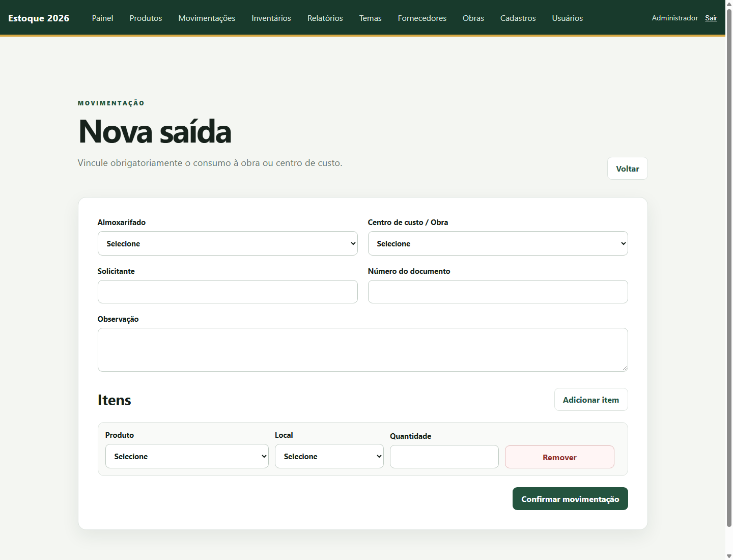Image resolution: width=733 pixels, height=560 pixels.
Task: Open the Almoxarifado dropdown
Action: pos(228,243)
